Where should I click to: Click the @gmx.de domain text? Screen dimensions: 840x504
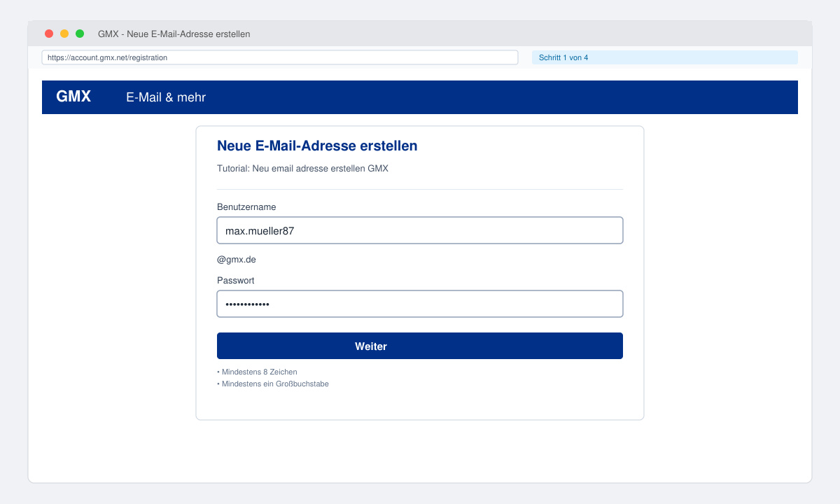tap(237, 260)
